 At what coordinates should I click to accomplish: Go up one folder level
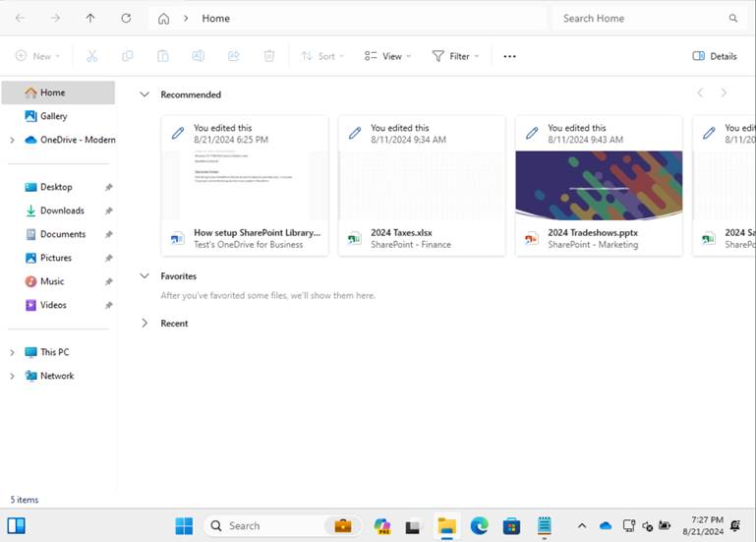[x=90, y=19]
